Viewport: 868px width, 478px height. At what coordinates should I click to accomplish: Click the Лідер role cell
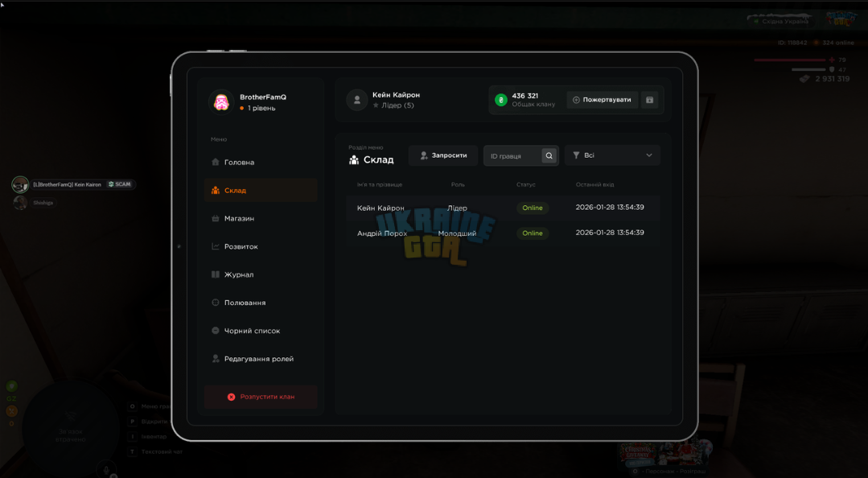(457, 208)
